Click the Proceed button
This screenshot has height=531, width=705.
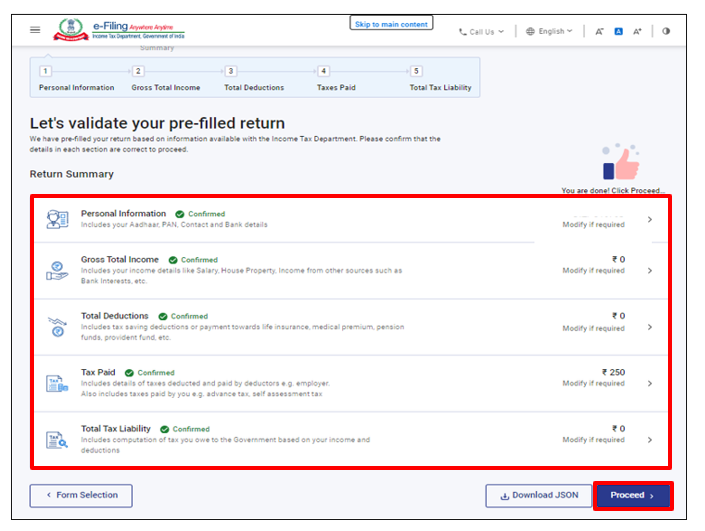point(632,495)
